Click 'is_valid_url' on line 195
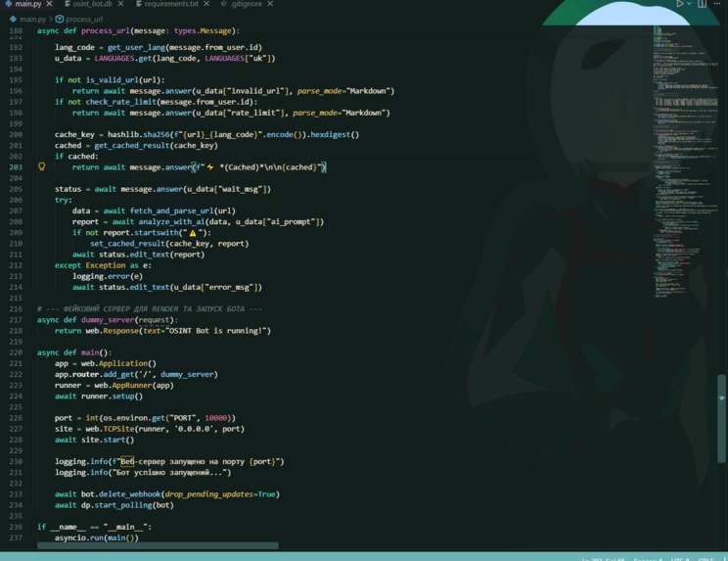This screenshot has height=561, width=728. [x=112, y=80]
